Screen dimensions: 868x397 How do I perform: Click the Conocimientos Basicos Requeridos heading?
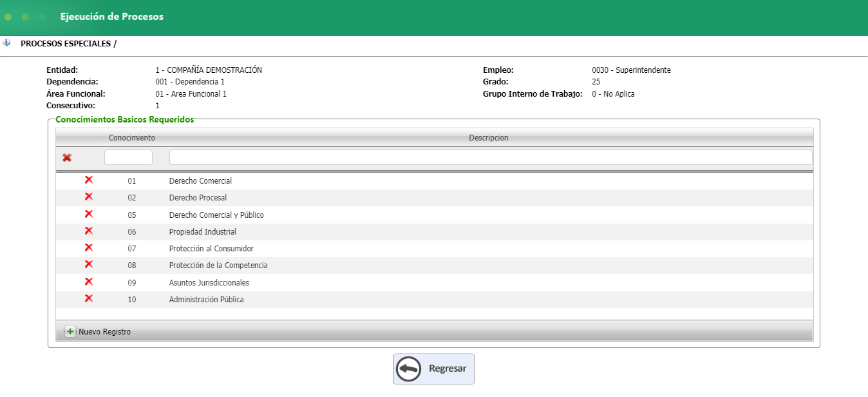coord(125,119)
